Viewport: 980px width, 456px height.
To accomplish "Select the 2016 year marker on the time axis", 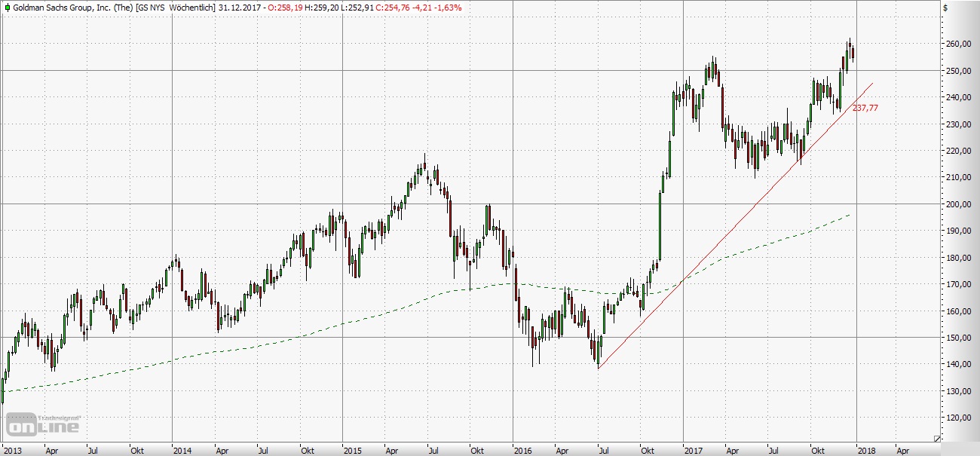I will coord(522,450).
